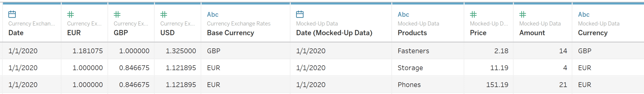Click the number type icon above GBP
This screenshot has height=94, width=644.
(117, 14)
